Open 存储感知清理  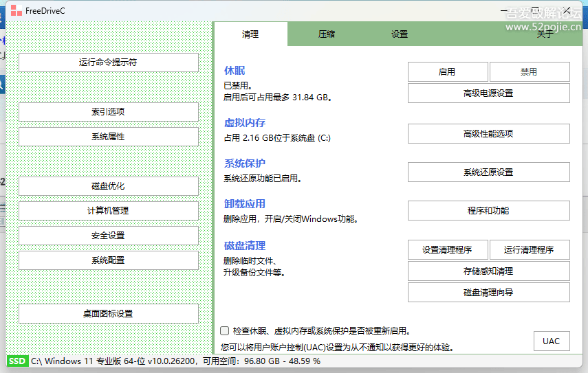pyautogui.click(x=489, y=271)
